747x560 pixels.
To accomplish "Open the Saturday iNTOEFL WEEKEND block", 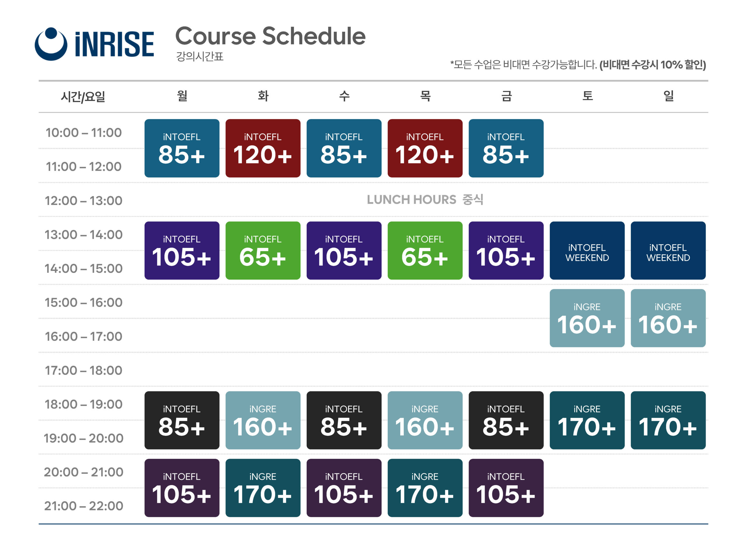I will coord(587,251).
